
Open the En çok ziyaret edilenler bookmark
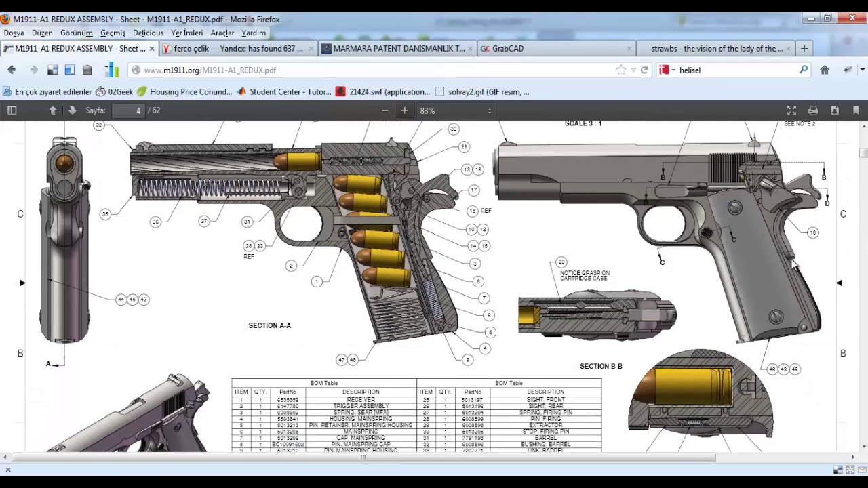coord(47,91)
